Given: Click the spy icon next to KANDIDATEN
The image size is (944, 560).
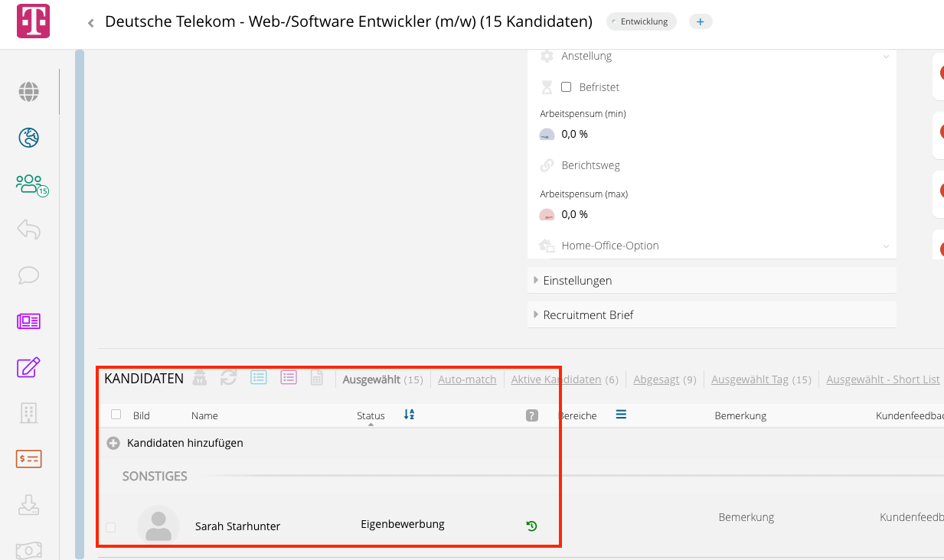Looking at the screenshot, I should click(x=200, y=377).
